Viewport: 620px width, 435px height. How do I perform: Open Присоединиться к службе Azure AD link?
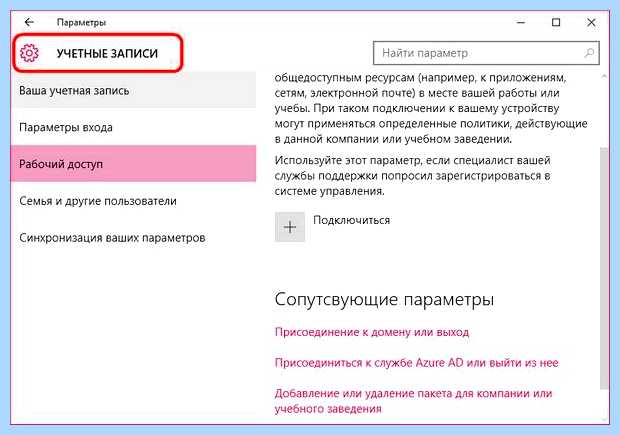click(x=416, y=363)
